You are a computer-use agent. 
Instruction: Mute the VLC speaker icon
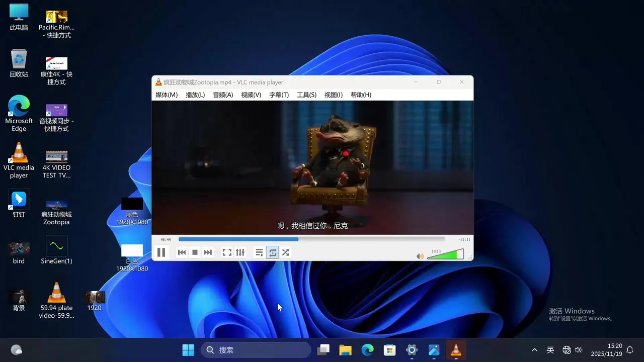[420, 256]
